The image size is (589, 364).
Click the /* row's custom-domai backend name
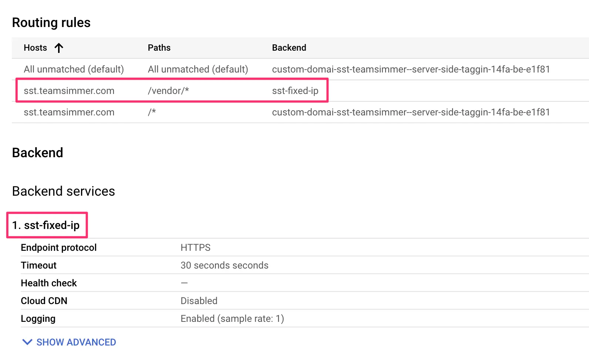[411, 112]
